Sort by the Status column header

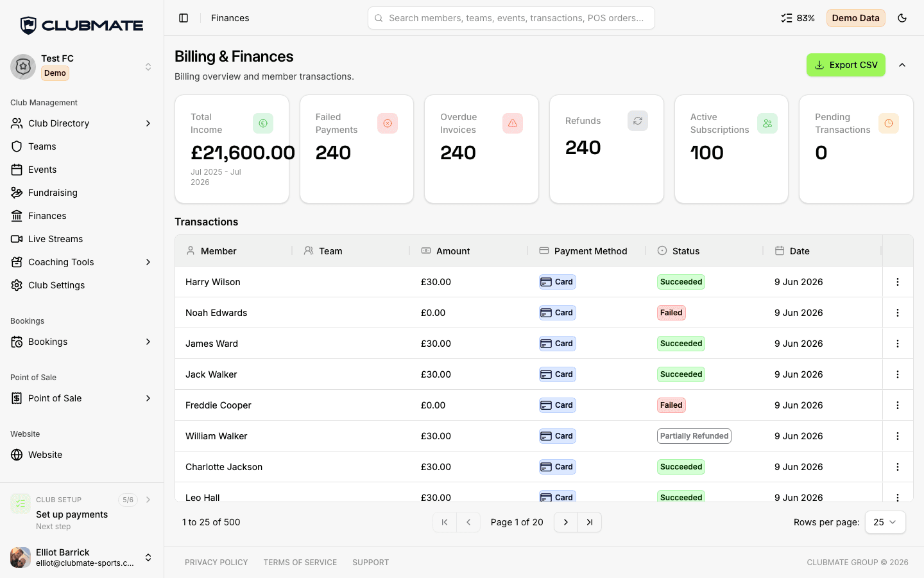pyautogui.click(x=705, y=251)
